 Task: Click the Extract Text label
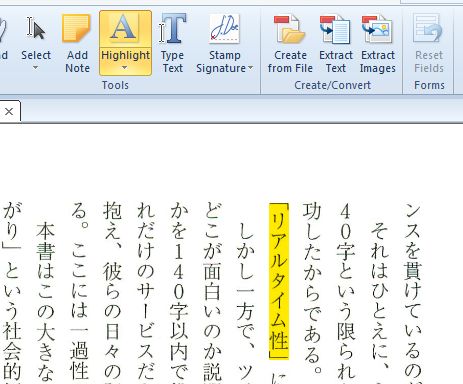[336, 62]
